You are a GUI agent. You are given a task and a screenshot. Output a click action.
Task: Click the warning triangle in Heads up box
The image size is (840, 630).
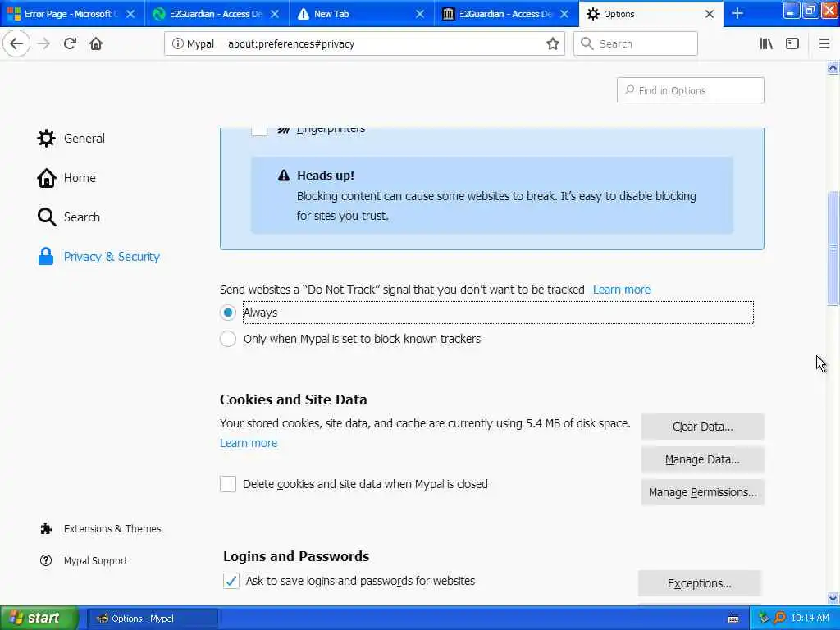click(x=284, y=176)
